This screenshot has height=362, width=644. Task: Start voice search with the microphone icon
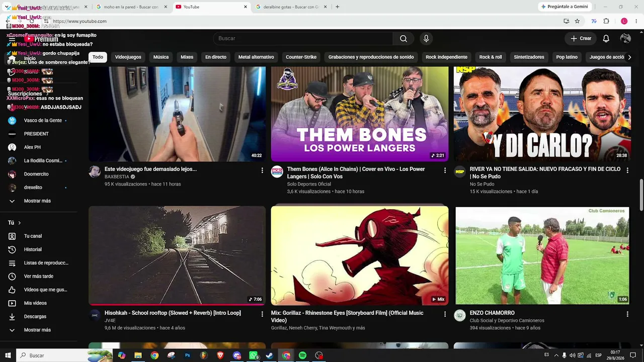click(x=426, y=39)
